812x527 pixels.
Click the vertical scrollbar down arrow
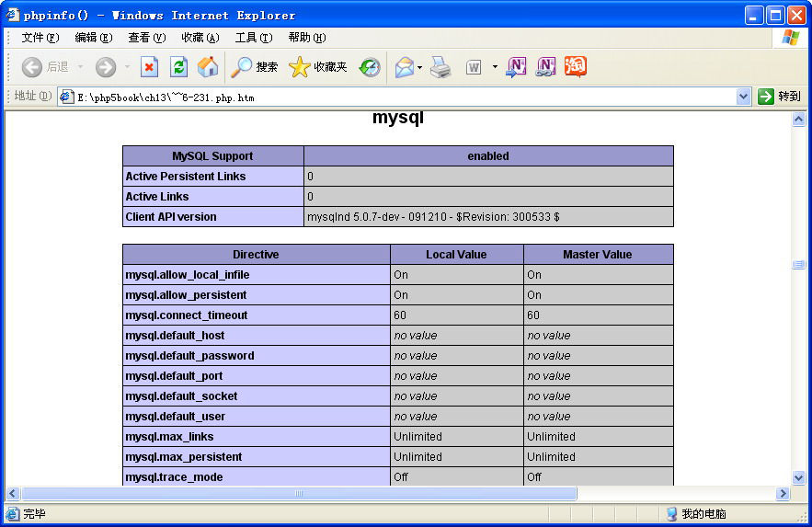(x=798, y=477)
